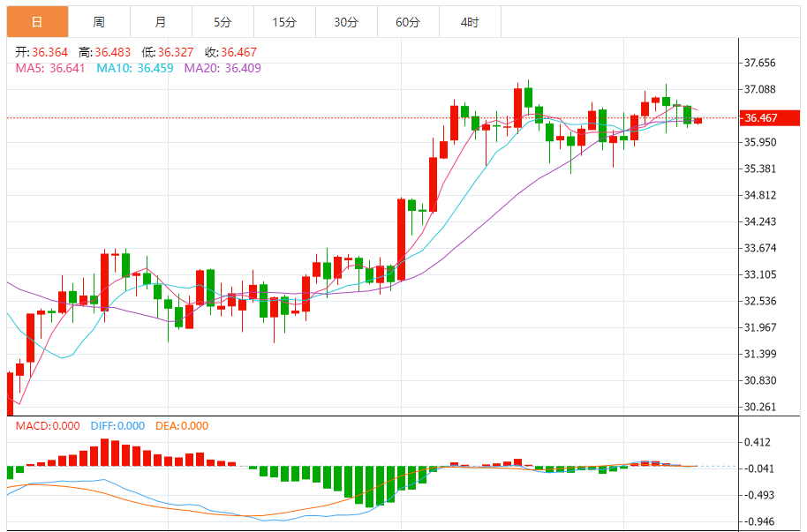
Task: Click the DIFF:0.000 label
Action: pos(117,426)
